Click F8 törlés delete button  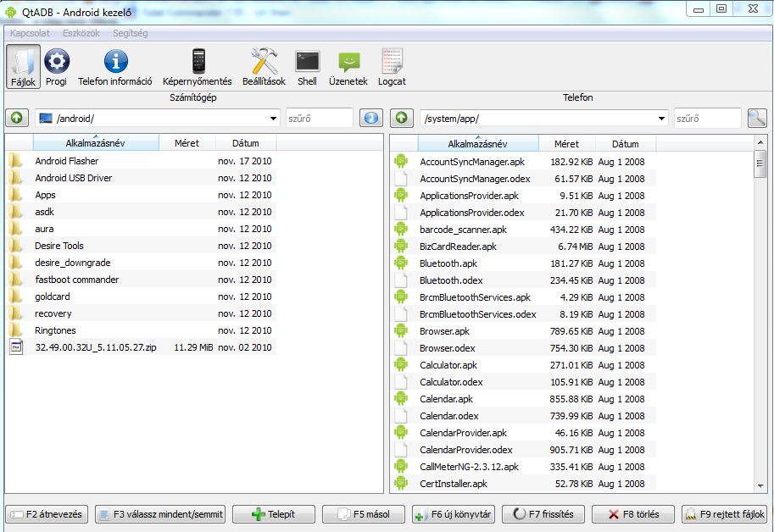tap(632, 513)
